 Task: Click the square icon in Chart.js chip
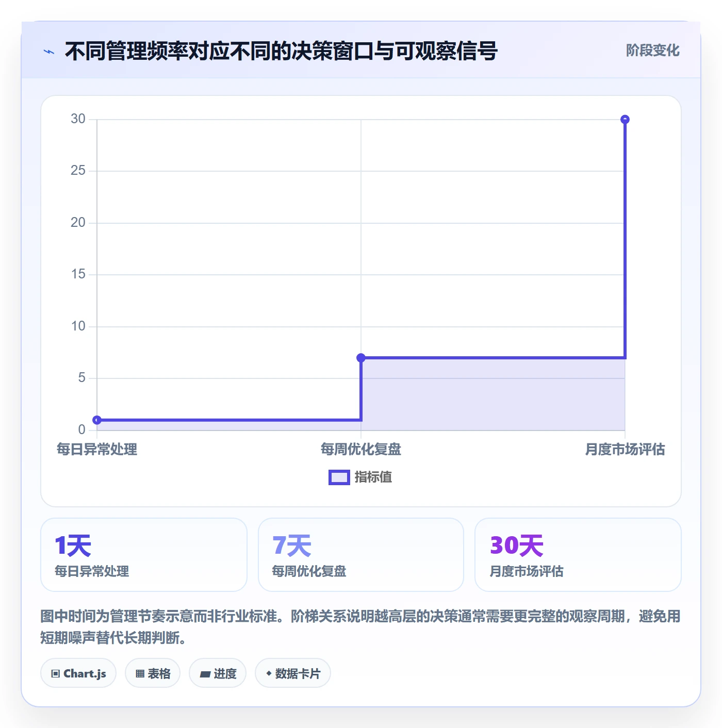point(56,674)
